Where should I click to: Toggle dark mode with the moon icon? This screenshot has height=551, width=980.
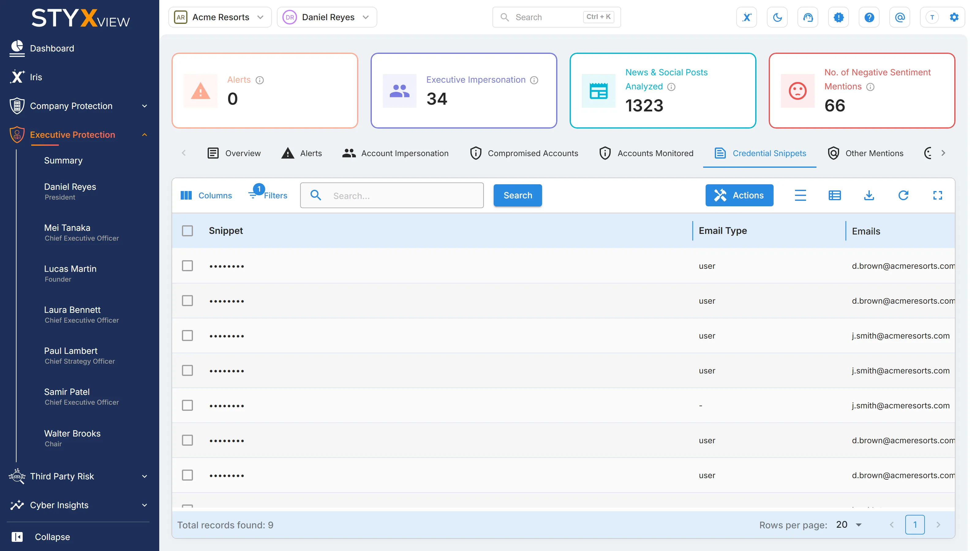(777, 17)
